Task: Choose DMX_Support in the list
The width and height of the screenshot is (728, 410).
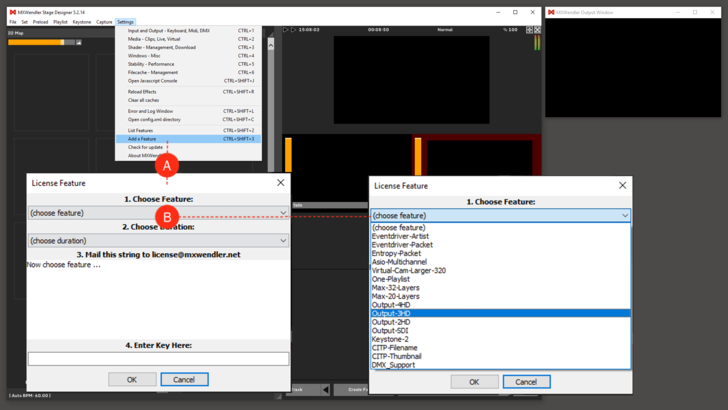Action: (x=500, y=365)
